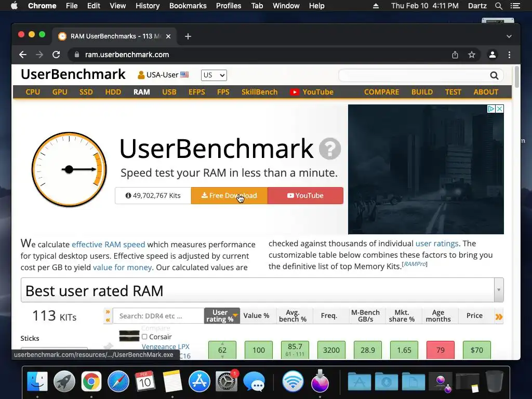Open the COMPARE navigation item

(x=381, y=92)
